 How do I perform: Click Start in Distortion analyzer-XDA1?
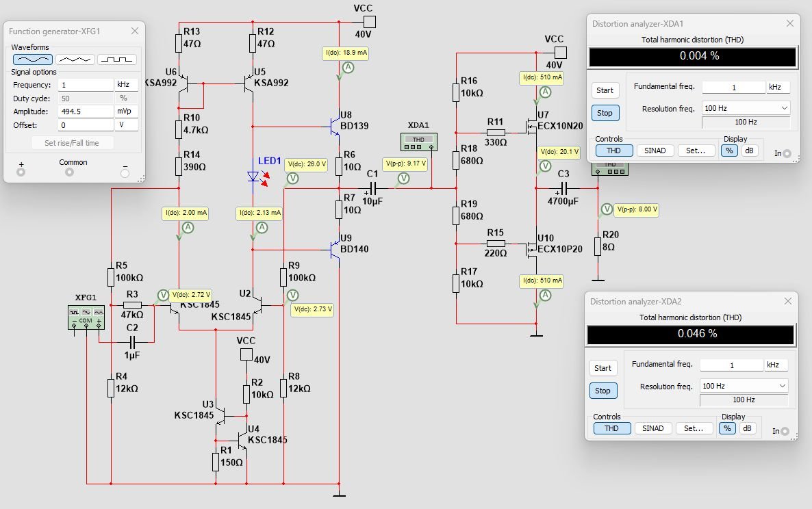pyautogui.click(x=605, y=90)
